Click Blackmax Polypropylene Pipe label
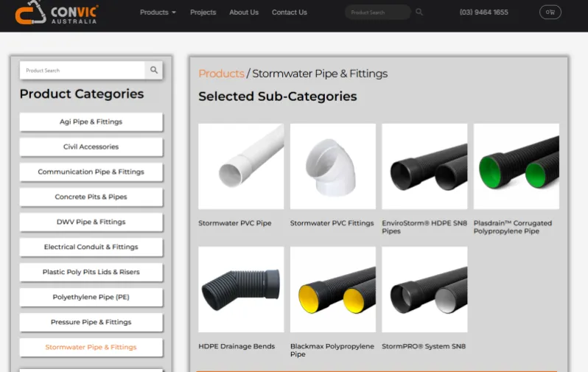Viewport: 588px width, 372px height. pos(332,350)
